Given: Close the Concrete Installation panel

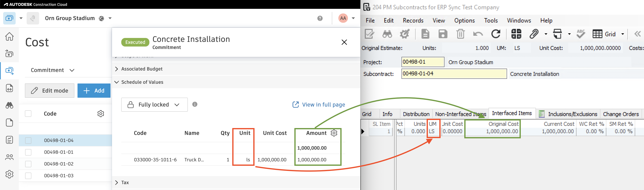Looking at the screenshot, I should (344, 42).
